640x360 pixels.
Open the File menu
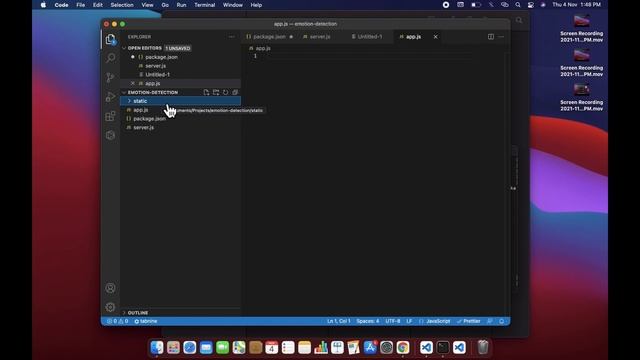pyautogui.click(x=80, y=5)
